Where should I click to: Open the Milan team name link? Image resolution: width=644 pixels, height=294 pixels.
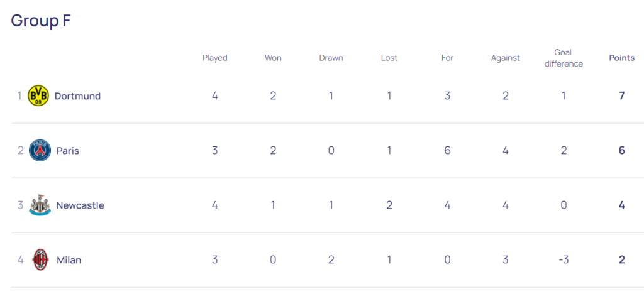tap(69, 260)
